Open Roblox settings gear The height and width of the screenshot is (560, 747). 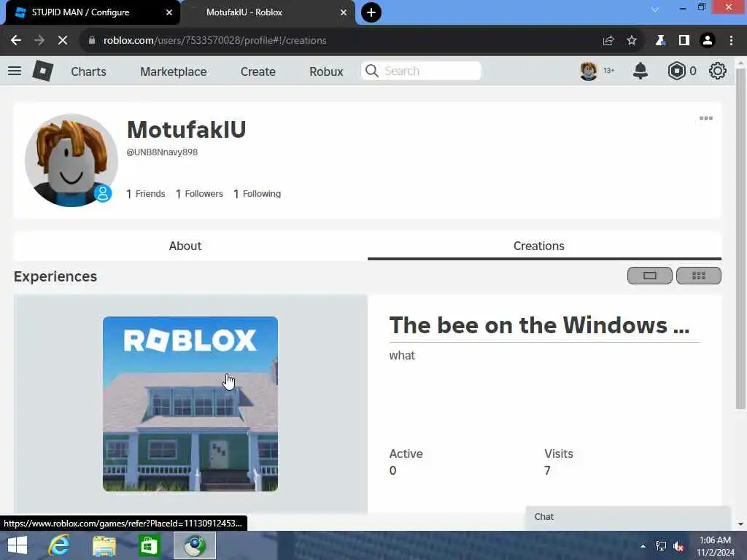(x=717, y=71)
